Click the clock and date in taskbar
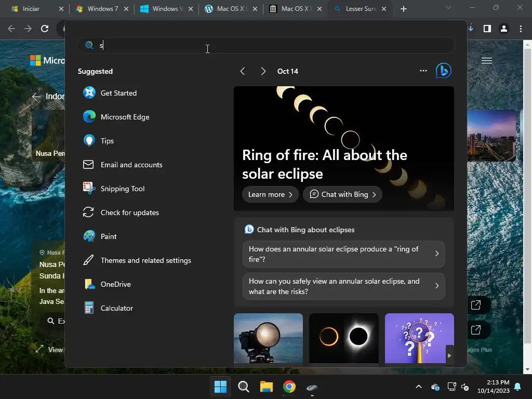Screen dimensions: 532x399 tap(494, 387)
